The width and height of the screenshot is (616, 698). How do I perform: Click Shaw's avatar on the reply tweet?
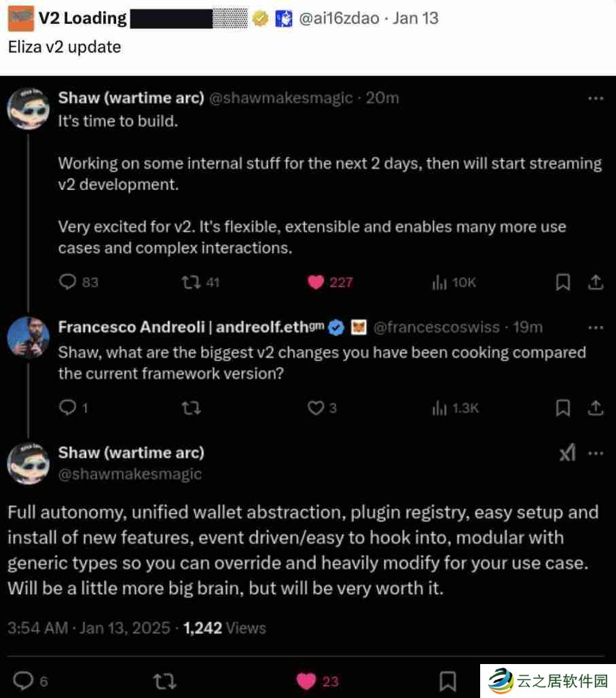pos(28,464)
